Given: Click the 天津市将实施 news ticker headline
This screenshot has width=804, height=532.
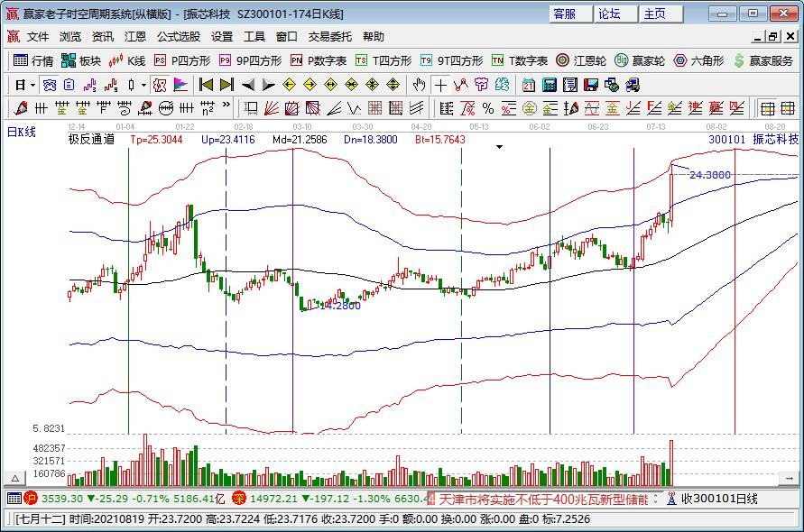Looking at the screenshot, I should click(543, 499).
